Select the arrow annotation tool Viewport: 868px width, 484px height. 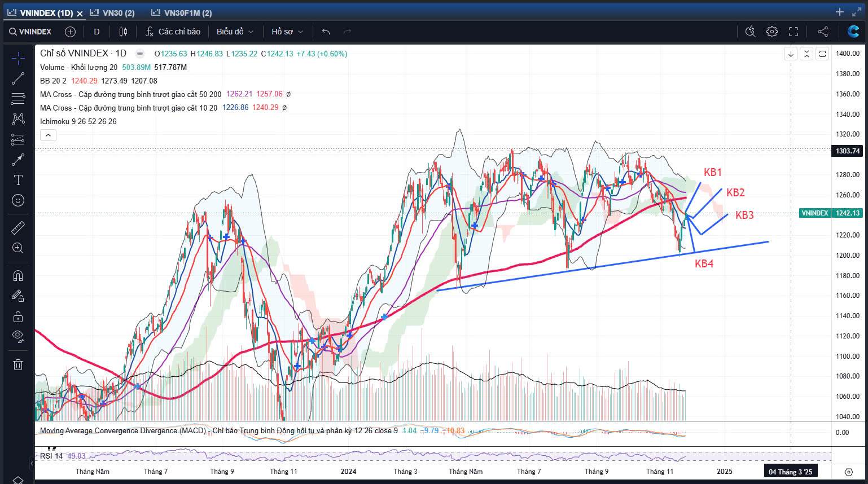click(x=18, y=160)
